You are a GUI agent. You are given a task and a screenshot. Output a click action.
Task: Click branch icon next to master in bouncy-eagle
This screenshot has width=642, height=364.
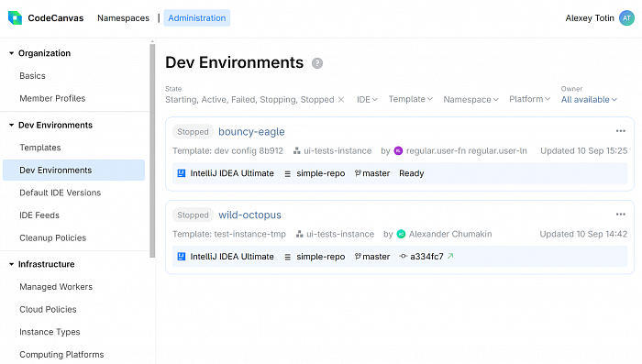(x=358, y=173)
